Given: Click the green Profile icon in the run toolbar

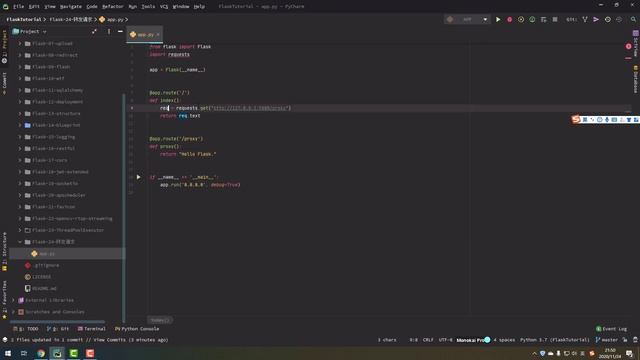Looking at the screenshot, I should point(532,19).
